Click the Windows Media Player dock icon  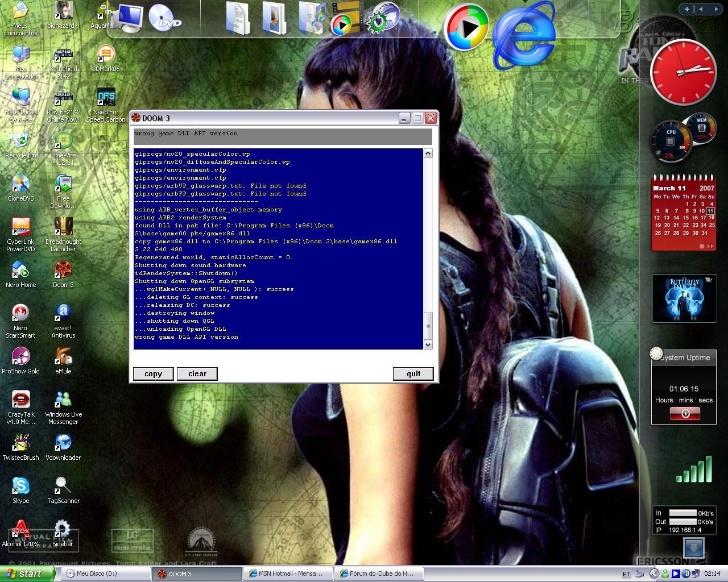click(x=466, y=27)
